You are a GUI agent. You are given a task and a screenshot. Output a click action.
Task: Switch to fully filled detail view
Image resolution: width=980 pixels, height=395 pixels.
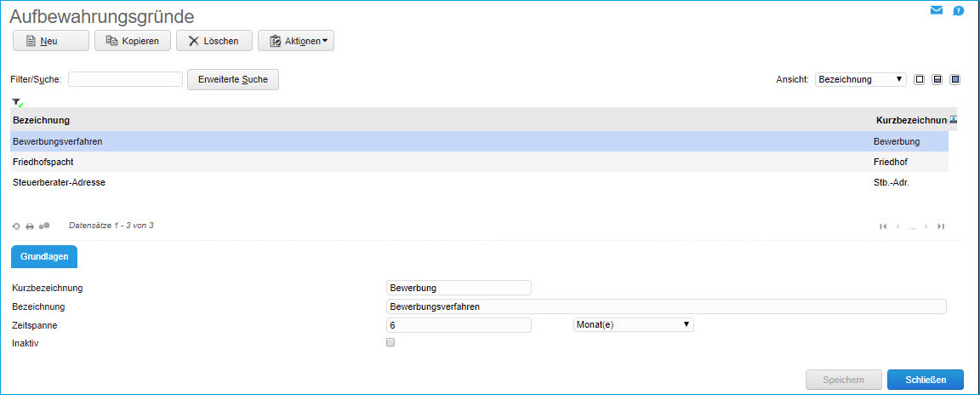[x=955, y=79]
